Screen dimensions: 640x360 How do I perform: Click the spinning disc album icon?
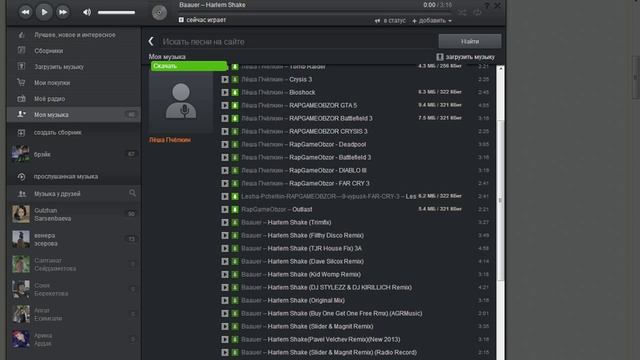pos(159,12)
